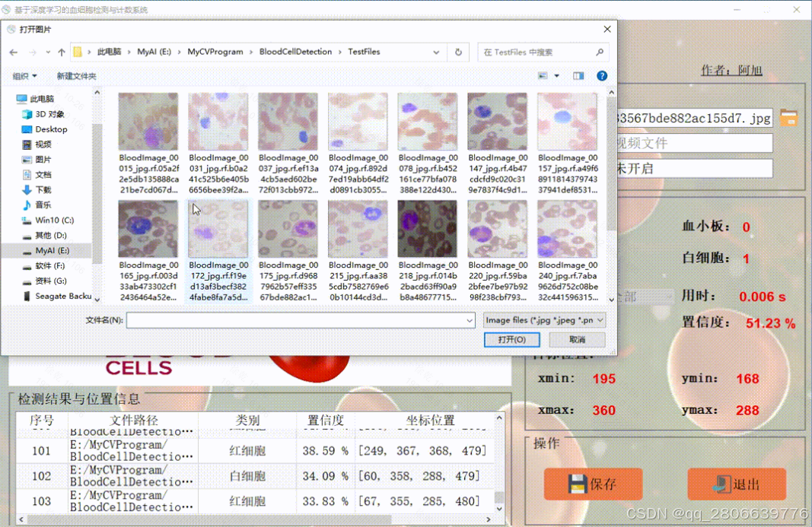Select BloodImage_00147 thumbnail
This screenshot has height=527, width=812.
[497, 122]
